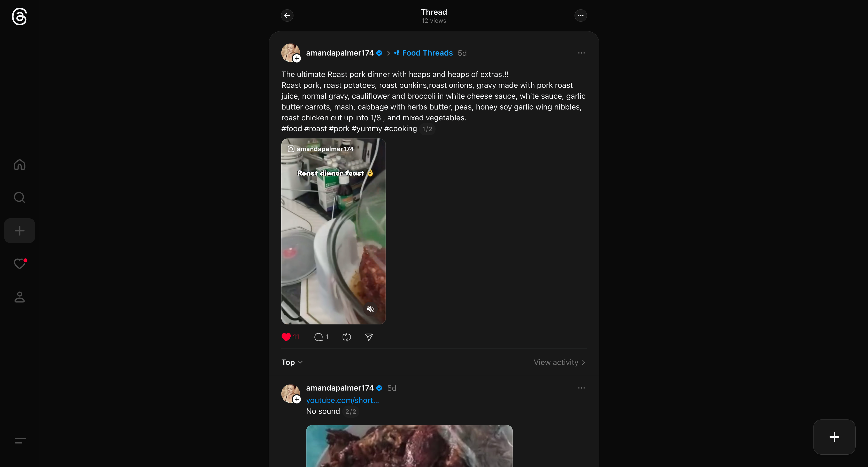
Task: Unlike the post with red heart
Action: click(x=286, y=337)
